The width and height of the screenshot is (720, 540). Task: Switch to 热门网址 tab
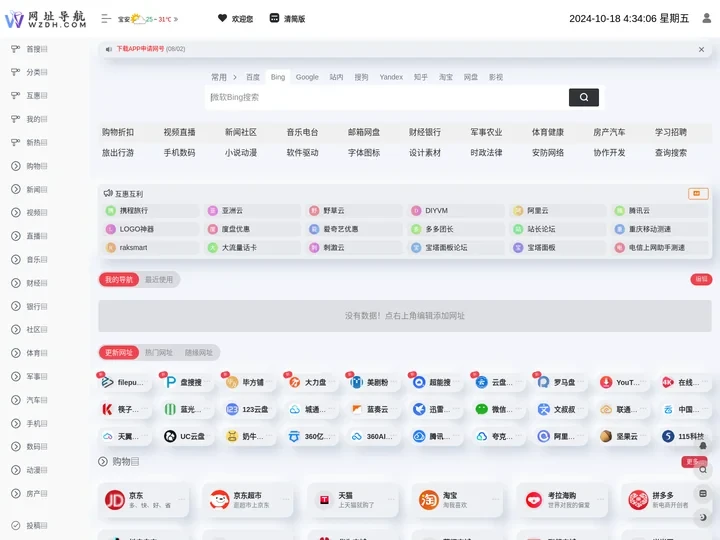pos(159,353)
